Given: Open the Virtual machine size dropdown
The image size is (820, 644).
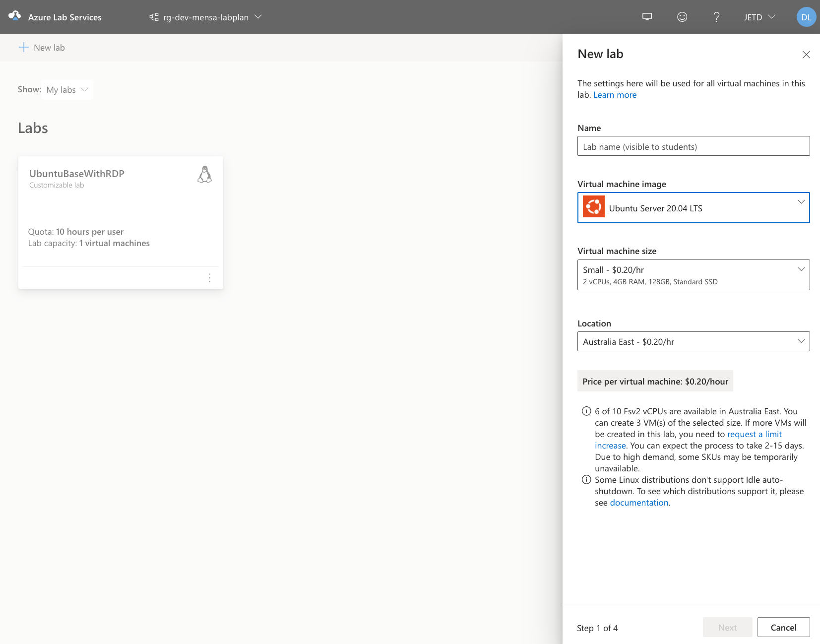Looking at the screenshot, I should 694,275.
